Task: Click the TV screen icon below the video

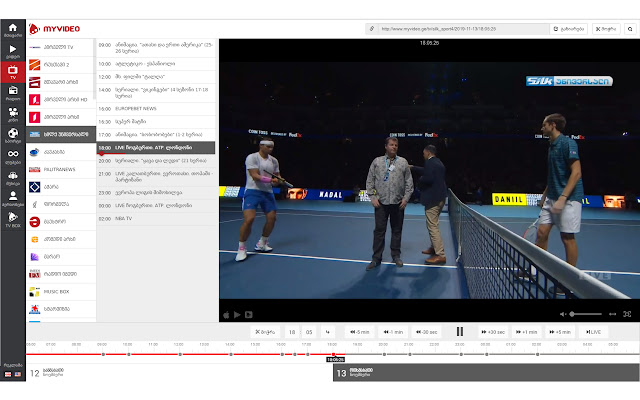Action: coord(249,315)
